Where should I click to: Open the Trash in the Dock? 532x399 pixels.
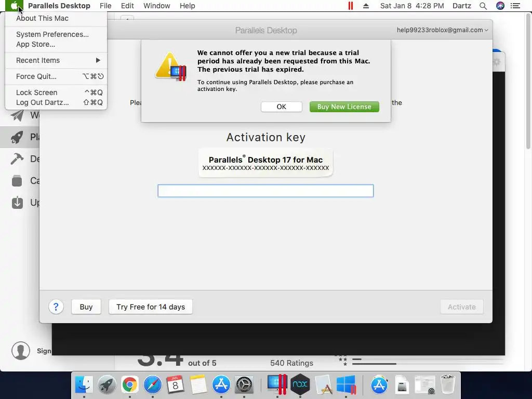[x=448, y=385]
